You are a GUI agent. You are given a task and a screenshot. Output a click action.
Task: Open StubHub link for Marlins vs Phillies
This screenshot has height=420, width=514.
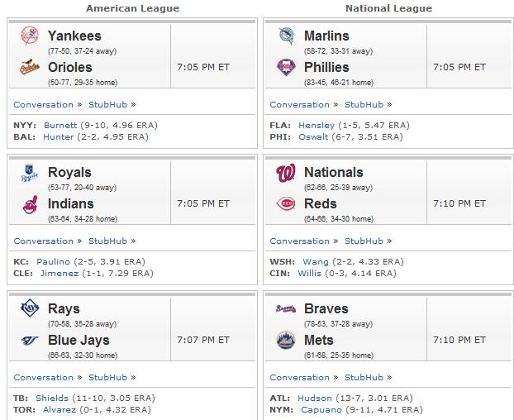[x=364, y=105]
